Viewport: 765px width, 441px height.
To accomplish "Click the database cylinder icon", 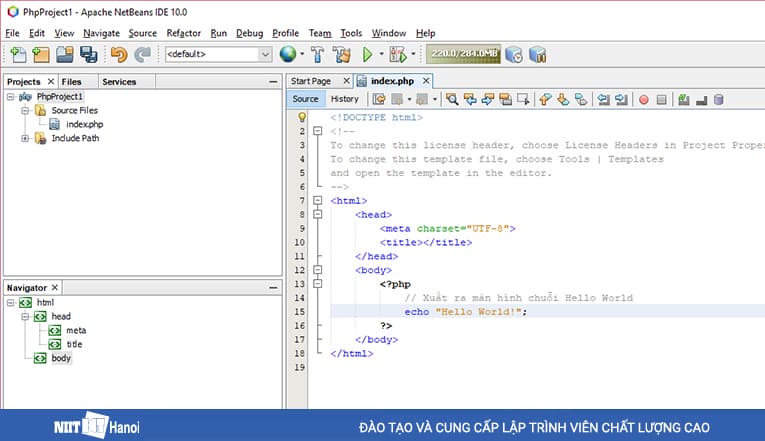I will click(x=718, y=100).
